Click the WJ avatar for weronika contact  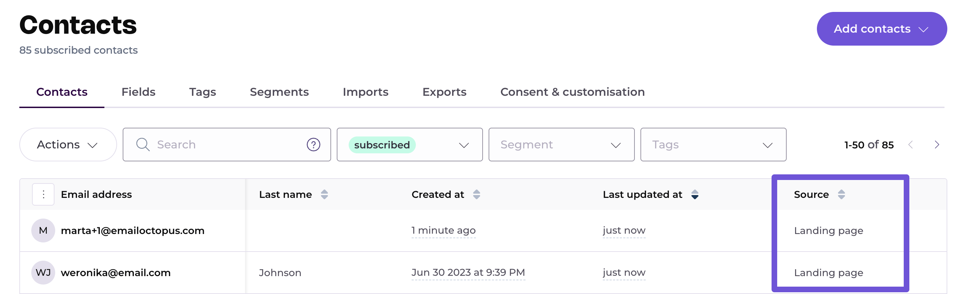point(43,273)
